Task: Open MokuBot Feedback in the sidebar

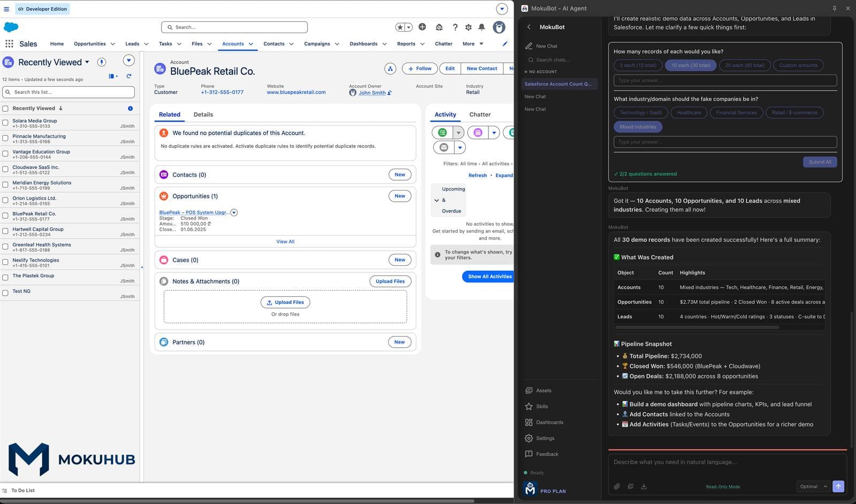Action: (547, 454)
